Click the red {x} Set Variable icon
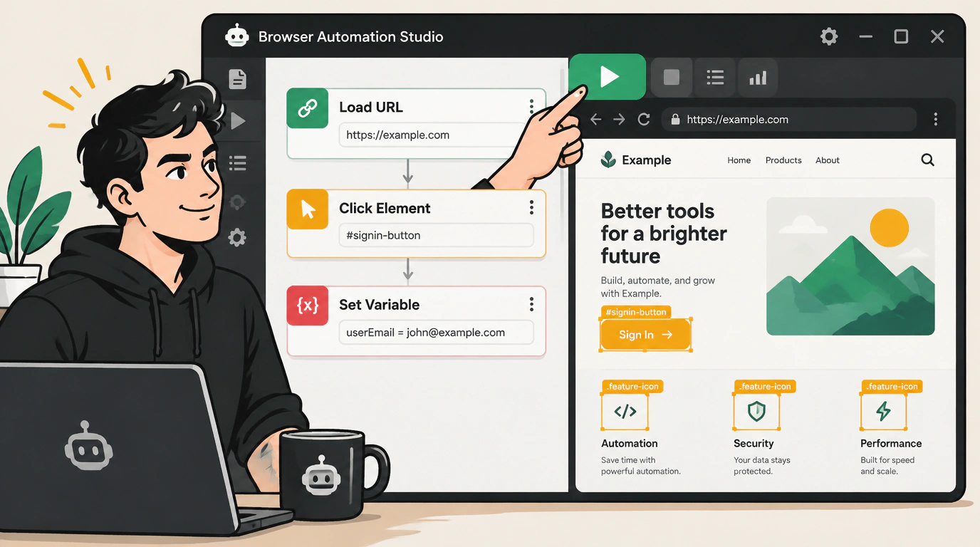This screenshot has height=547, width=980. (308, 306)
